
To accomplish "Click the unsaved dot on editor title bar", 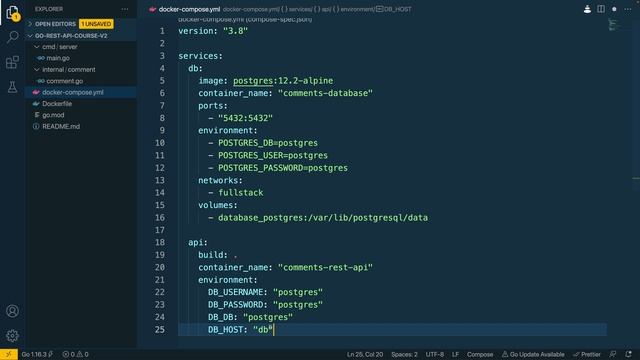I will click(614, 9).
